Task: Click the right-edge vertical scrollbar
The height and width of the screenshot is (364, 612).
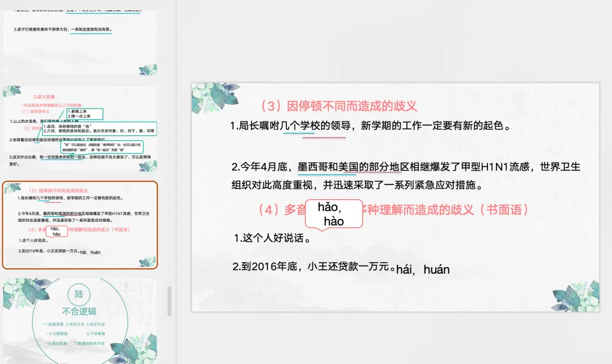Action: pos(609,181)
